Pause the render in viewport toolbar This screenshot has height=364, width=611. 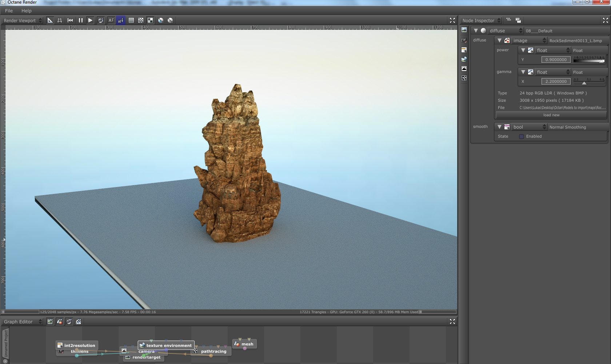pos(80,20)
